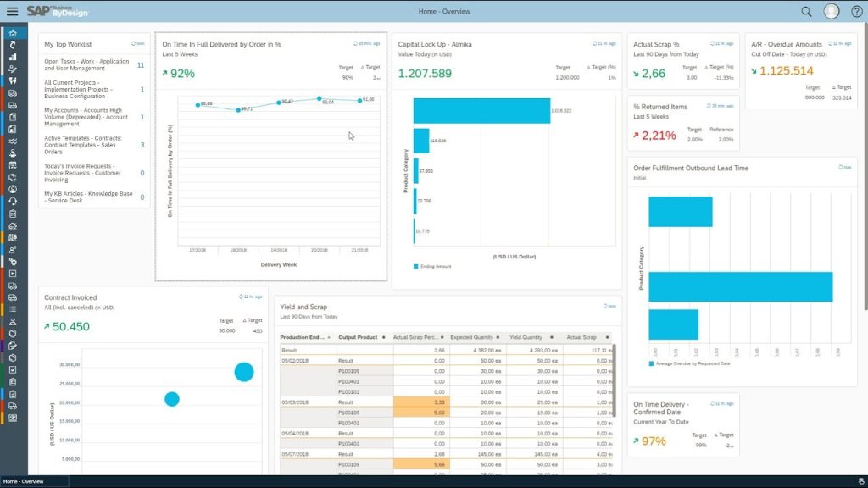Select the checkbox icon in sidebar
Image resolution: width=868 pixels, height=488 pixels.
tap(12, 369)
